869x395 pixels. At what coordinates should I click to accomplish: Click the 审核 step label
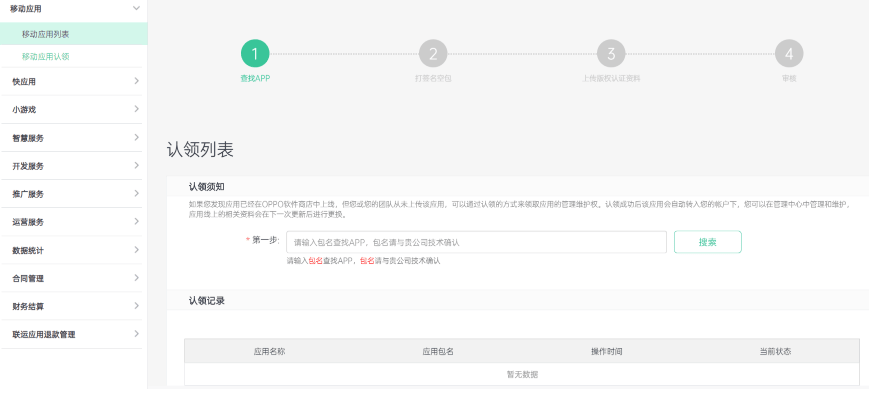coord(789,79)
